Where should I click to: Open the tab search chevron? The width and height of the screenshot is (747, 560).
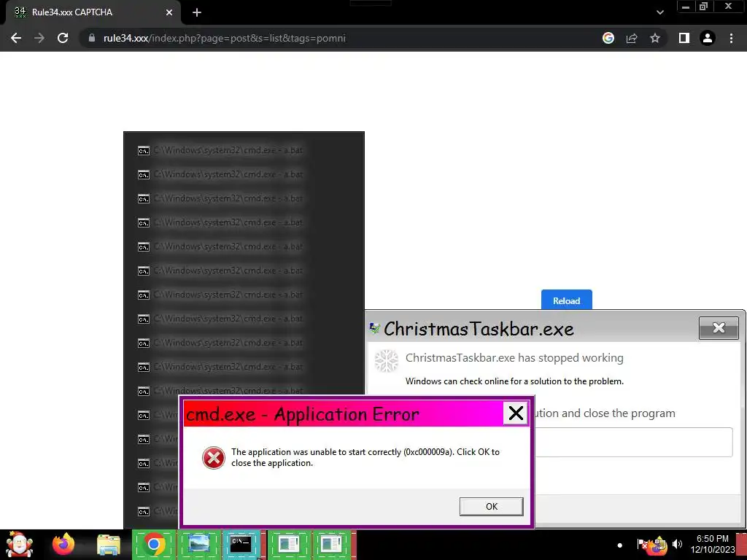pyautogui.click(x=659, y=12)
